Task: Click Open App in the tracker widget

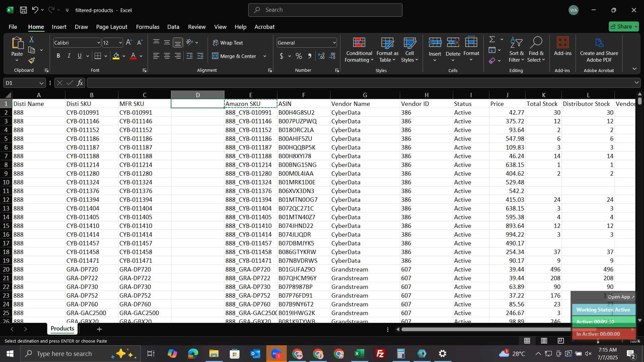Action: (621, 297)
